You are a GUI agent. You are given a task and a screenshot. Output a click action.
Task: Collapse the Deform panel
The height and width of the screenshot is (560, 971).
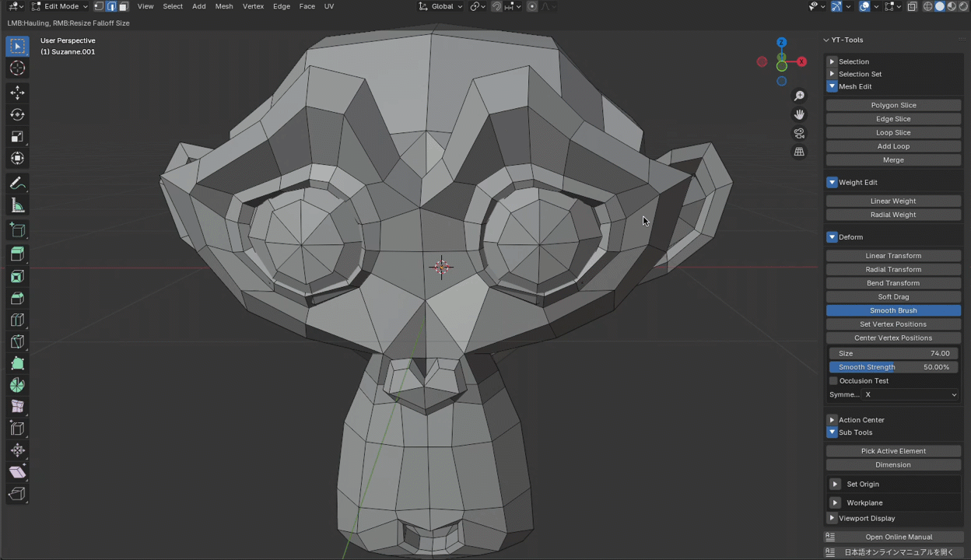832,237
